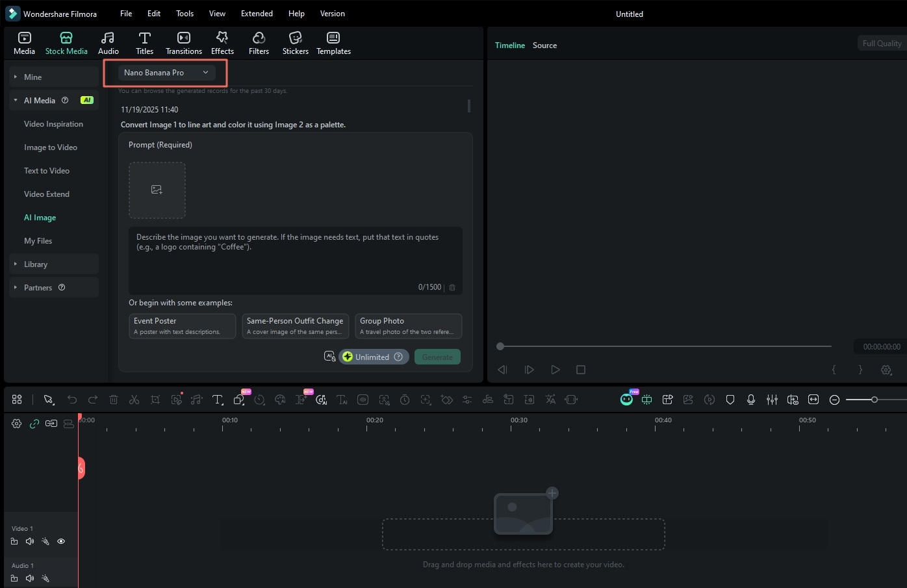Choose the Group Photo example

coord(408,326)
